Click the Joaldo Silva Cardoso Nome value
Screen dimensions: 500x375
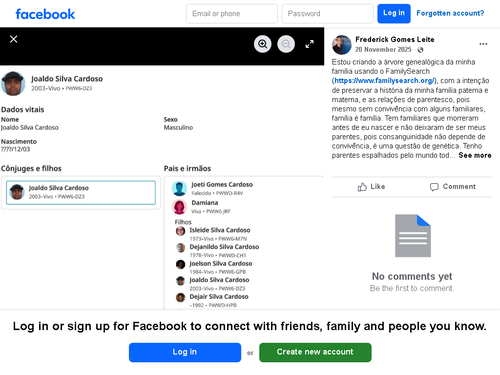(x=29, y=128)
